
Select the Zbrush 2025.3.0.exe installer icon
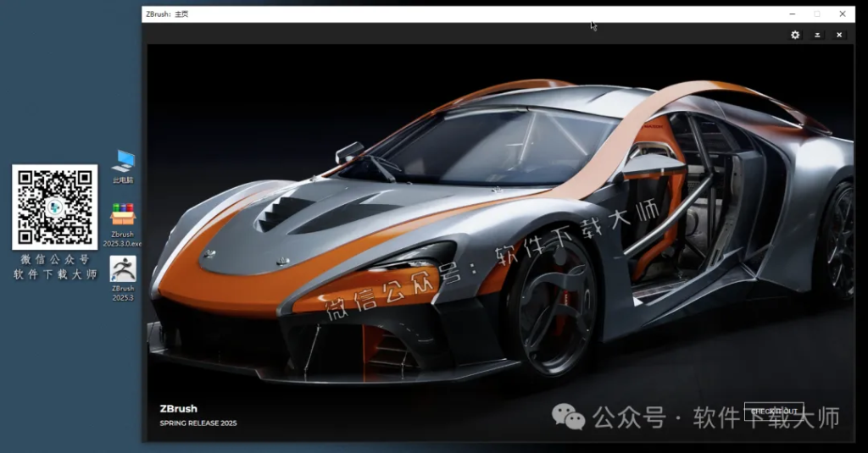[123, 224]
